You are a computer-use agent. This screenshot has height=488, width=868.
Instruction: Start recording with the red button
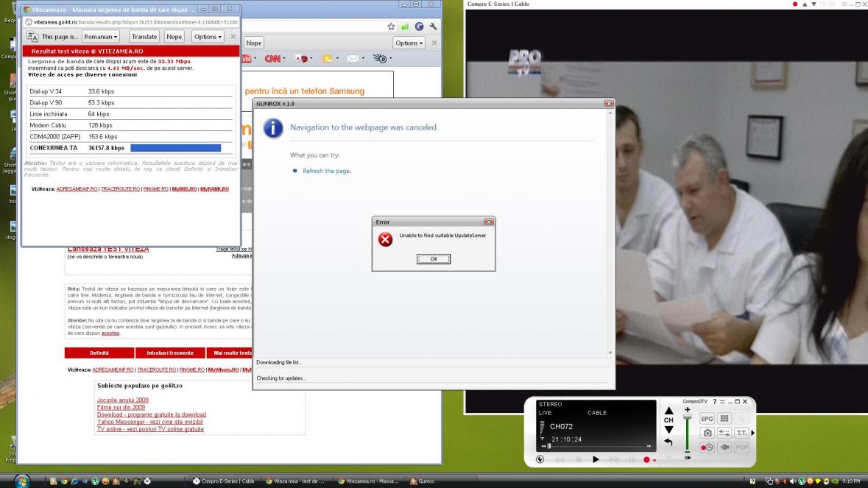[646, 460]
